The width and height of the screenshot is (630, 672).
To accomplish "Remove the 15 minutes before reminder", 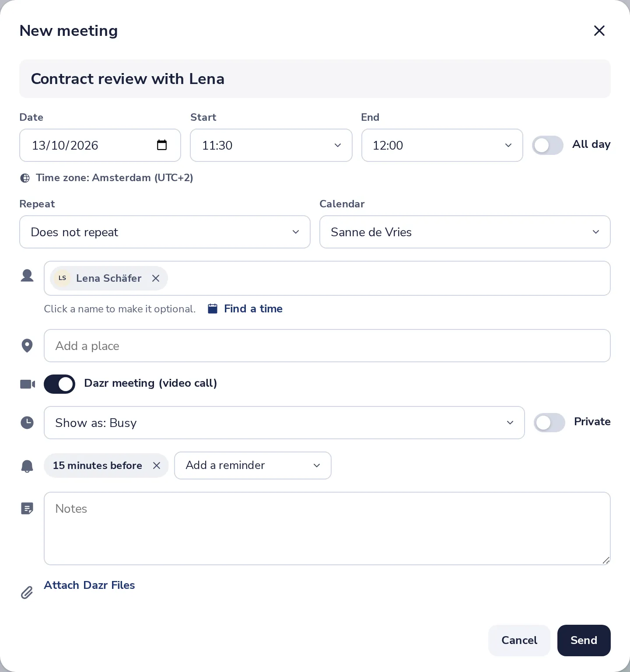I will click(x=157, y=465).
